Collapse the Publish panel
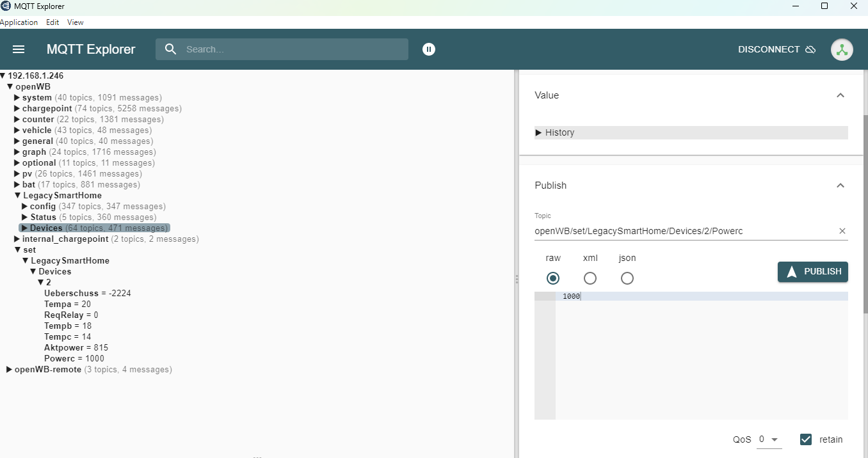Viewport: 868px width, 458px height. (x=840, y=186)
